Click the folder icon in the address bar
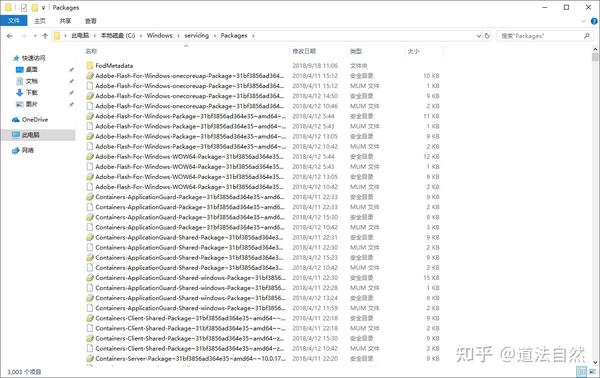 57,36
